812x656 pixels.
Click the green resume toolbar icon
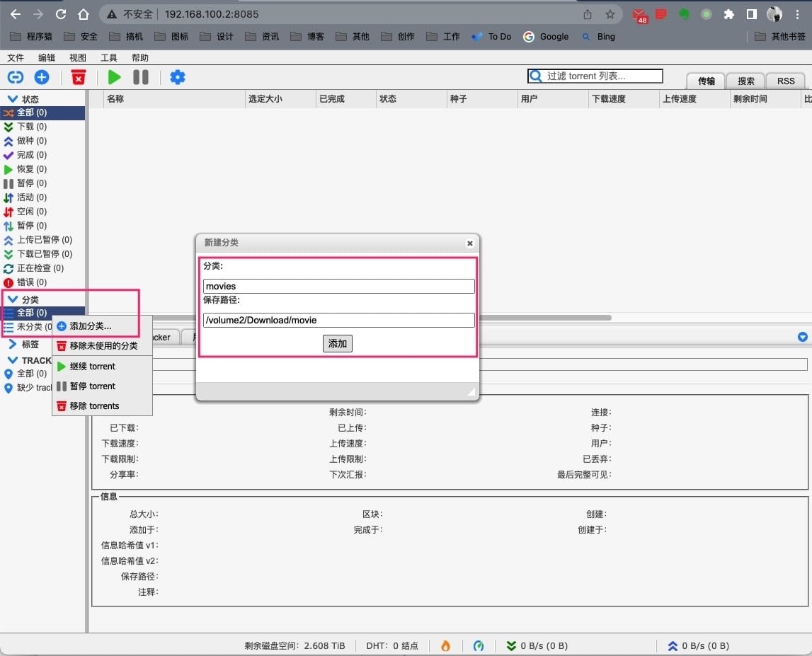point(114,78)
